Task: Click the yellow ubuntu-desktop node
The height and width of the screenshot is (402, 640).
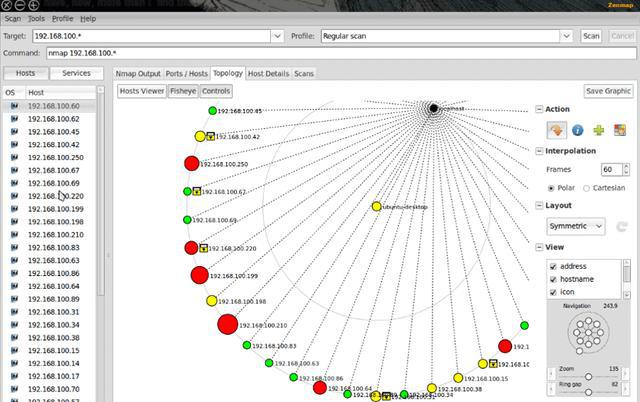Action: (x=376, y=207)
